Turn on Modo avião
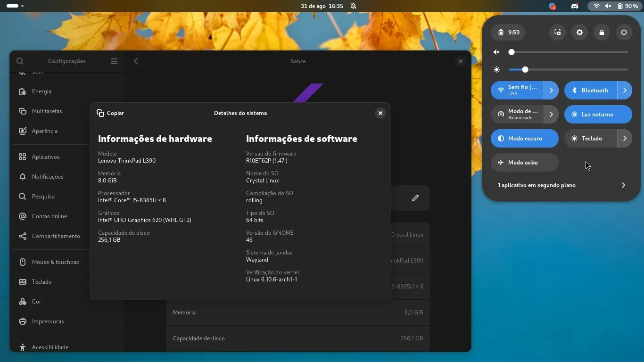Viewport: 644px width, 362px height. pos(524,163)
